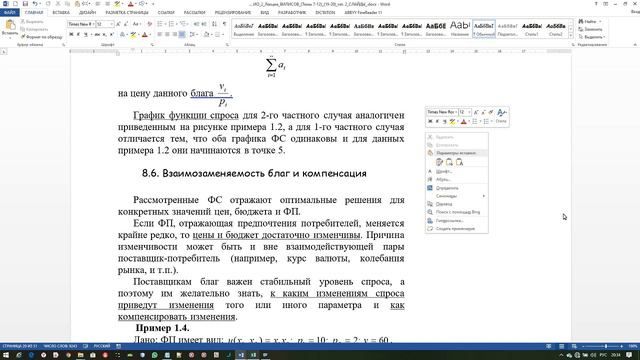The width and height of the screenshot is (640, 360).
Task: Select justify alignment in ribbon
Action: pos(182,35)
